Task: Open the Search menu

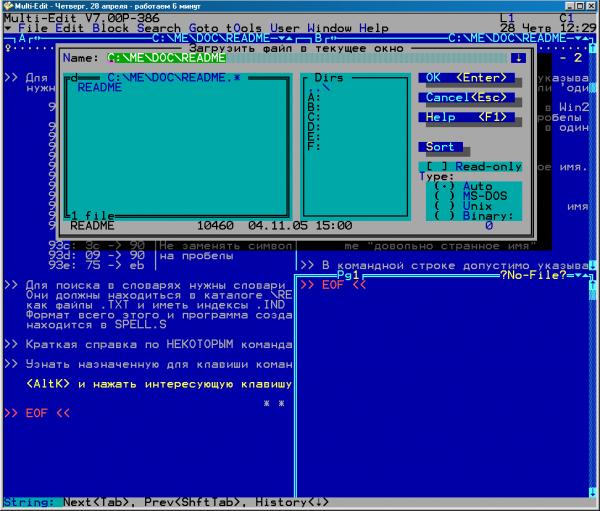Action: 160,28
